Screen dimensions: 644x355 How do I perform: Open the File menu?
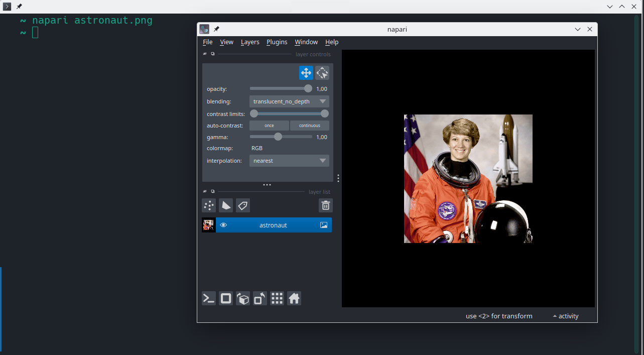[207, 42]
